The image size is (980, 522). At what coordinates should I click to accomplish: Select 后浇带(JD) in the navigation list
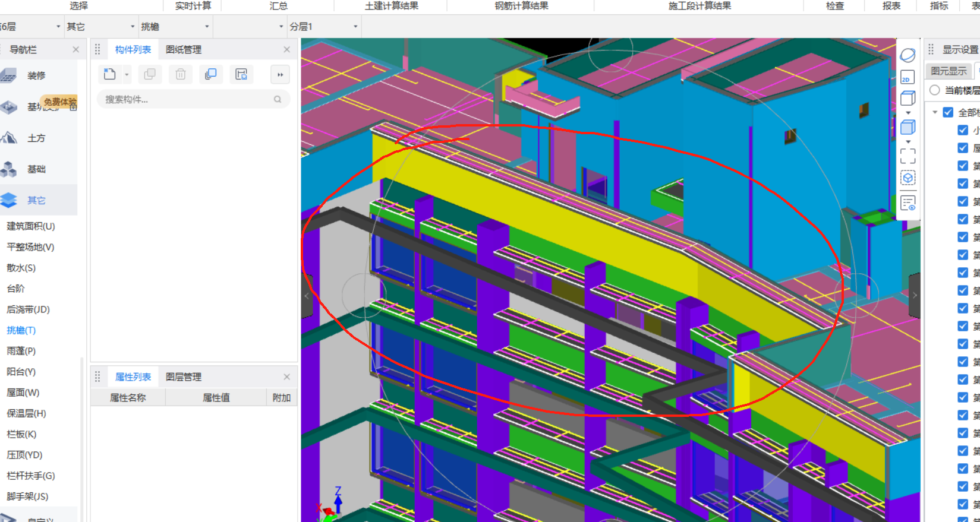click(28, 309)
